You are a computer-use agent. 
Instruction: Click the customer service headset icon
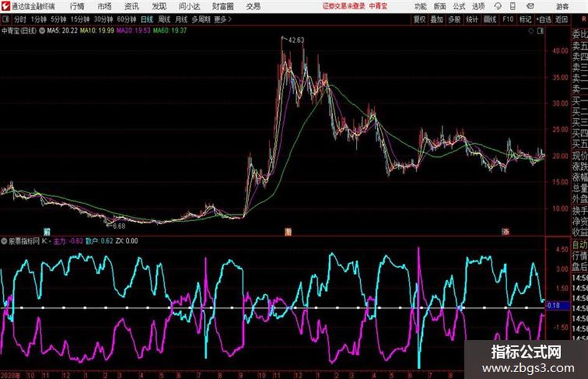(x=498, y=6)
